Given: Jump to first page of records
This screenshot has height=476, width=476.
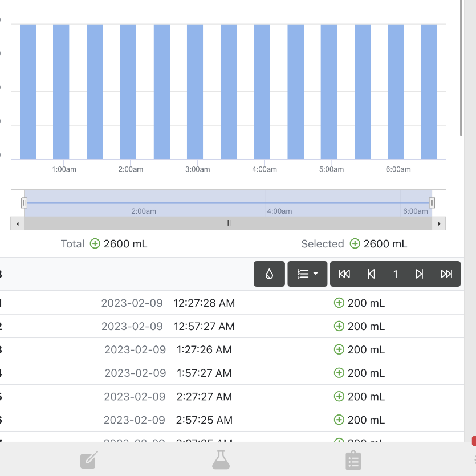Looking at the screenshot, I should click(x=344, y=274).
